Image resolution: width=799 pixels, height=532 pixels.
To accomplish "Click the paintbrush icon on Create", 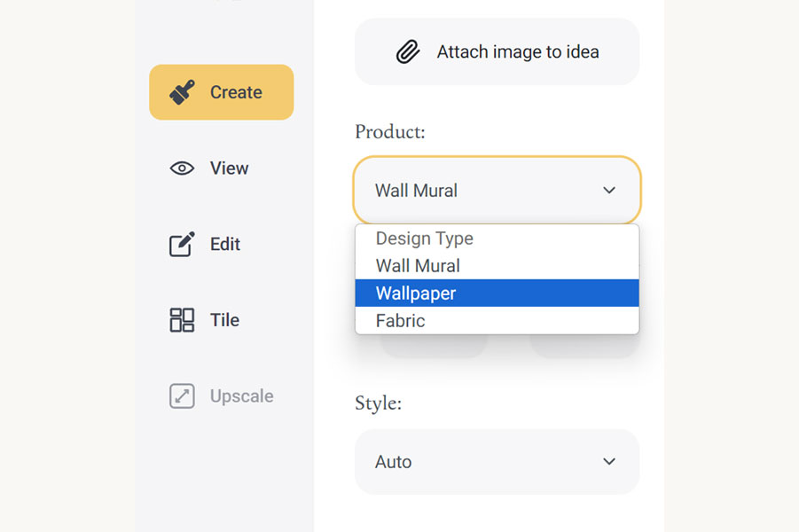I will 182,92.
